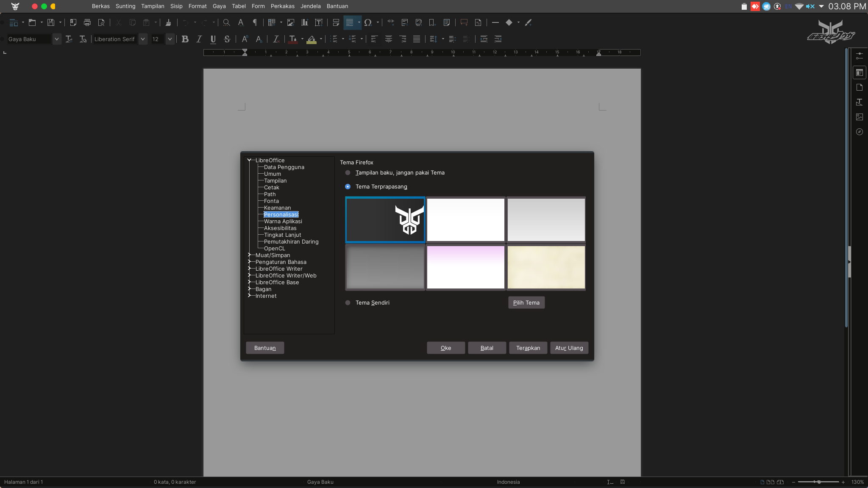Expand the LibreOffice Writer tree node
The height and width of the screenshot is (488, 868).
(250, 269)
